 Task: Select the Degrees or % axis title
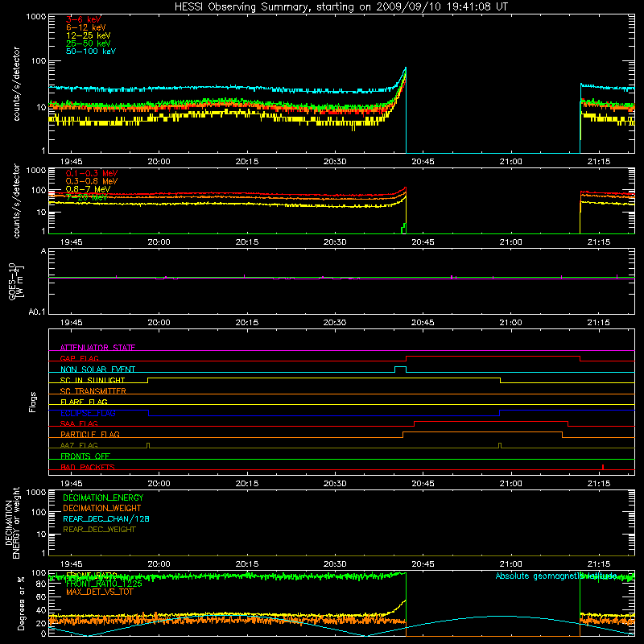[21, 603]
